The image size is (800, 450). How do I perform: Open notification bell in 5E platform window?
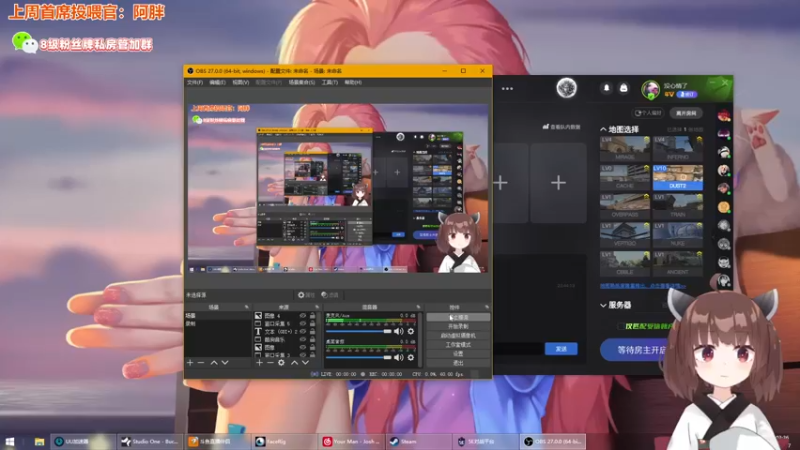[x=606, y=88]
